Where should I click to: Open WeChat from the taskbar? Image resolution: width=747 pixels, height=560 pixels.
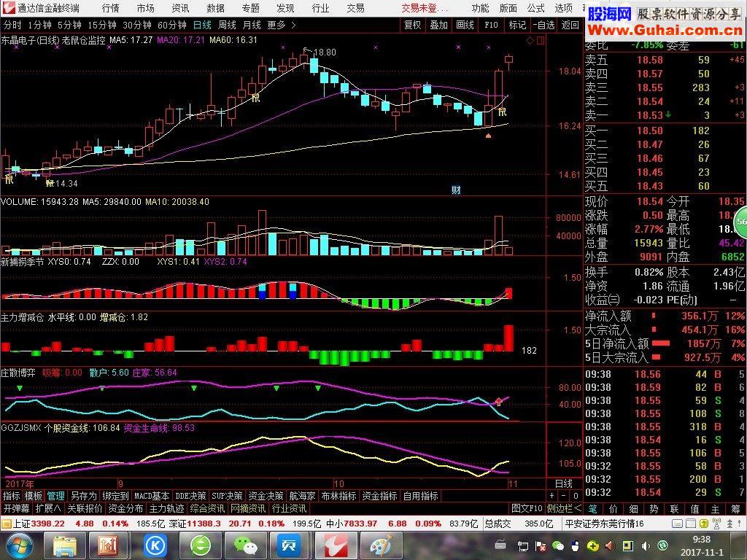point(245,546)
